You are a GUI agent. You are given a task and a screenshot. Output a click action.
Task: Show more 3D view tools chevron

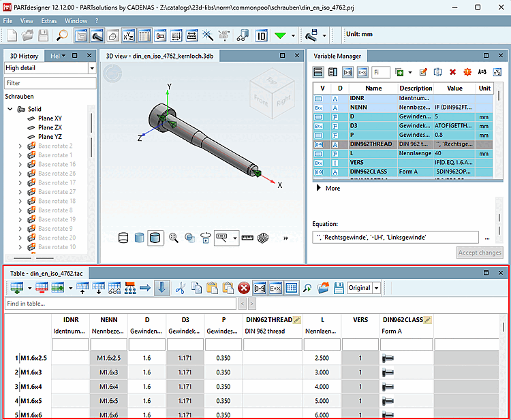[x=285, y=238]
